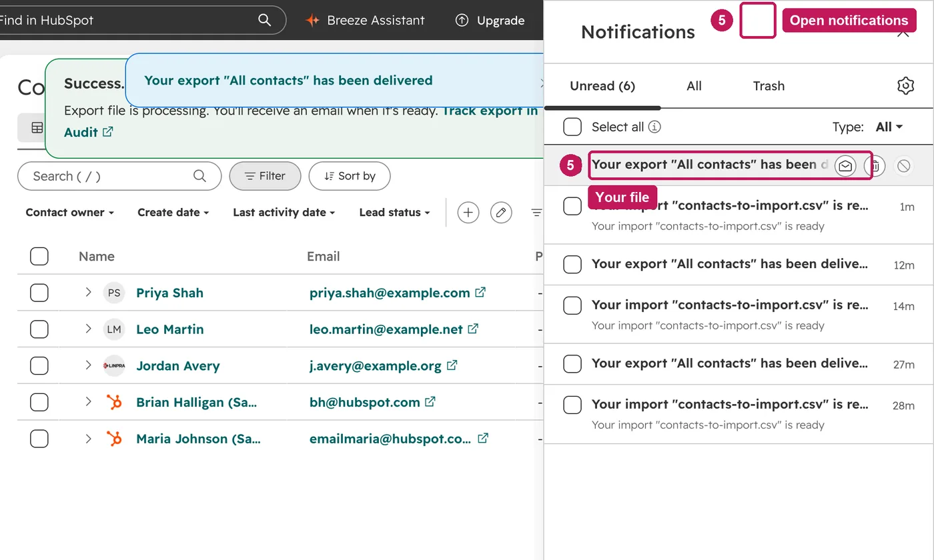
Task: Open external link icon beside leo.martin@example.net
Action: tap(473, 329)
